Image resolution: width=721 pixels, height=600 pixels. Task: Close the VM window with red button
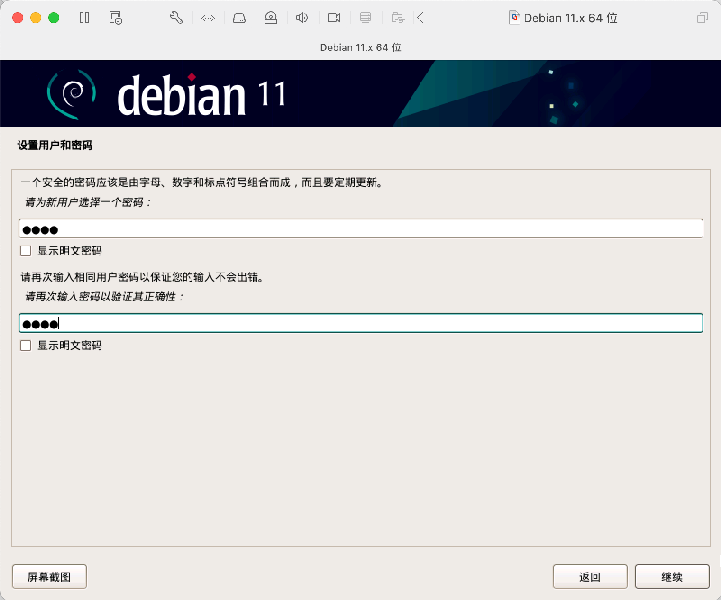point(17,18)
